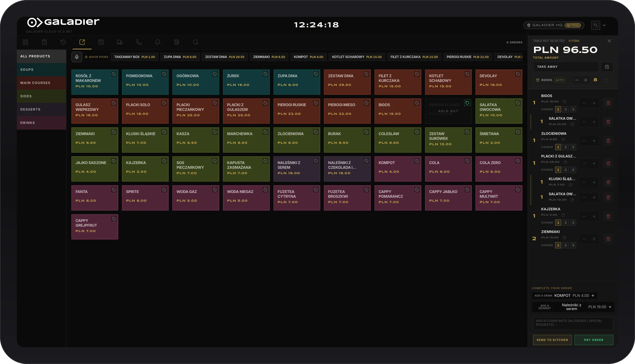Open the order history clock icon
Screen dimensions: 635x364
click(63, 42)
